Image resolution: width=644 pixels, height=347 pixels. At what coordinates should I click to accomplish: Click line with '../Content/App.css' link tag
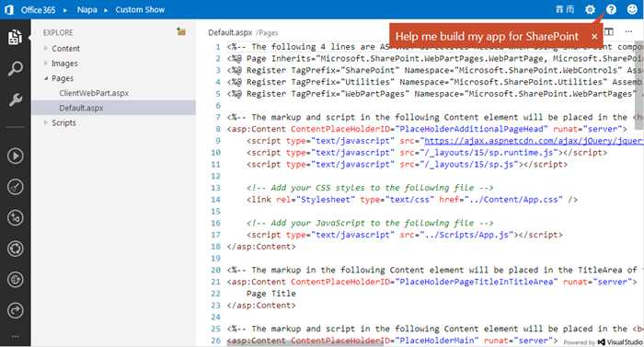(412, 200)
